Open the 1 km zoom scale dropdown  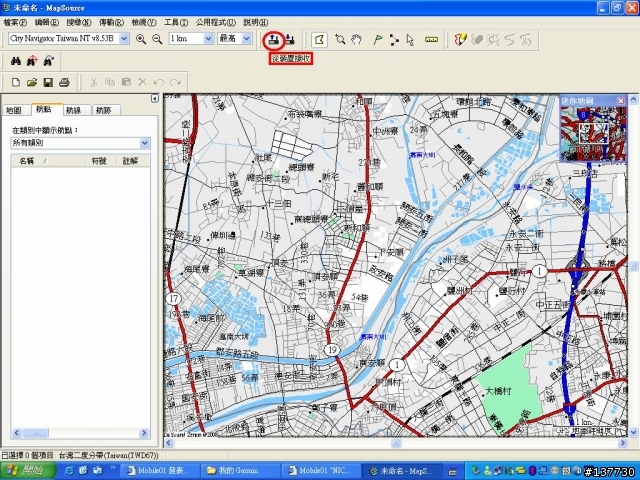pyautogui.click(x=208, y=39)
